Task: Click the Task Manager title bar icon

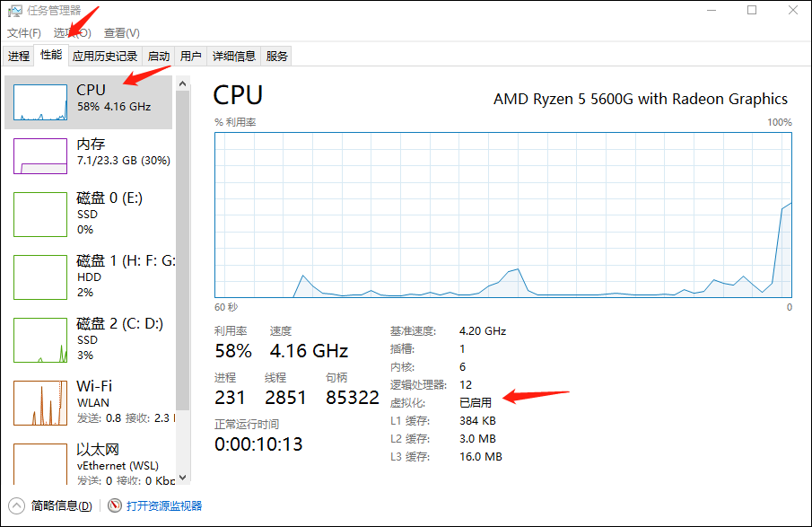Action: coord(15,11)
